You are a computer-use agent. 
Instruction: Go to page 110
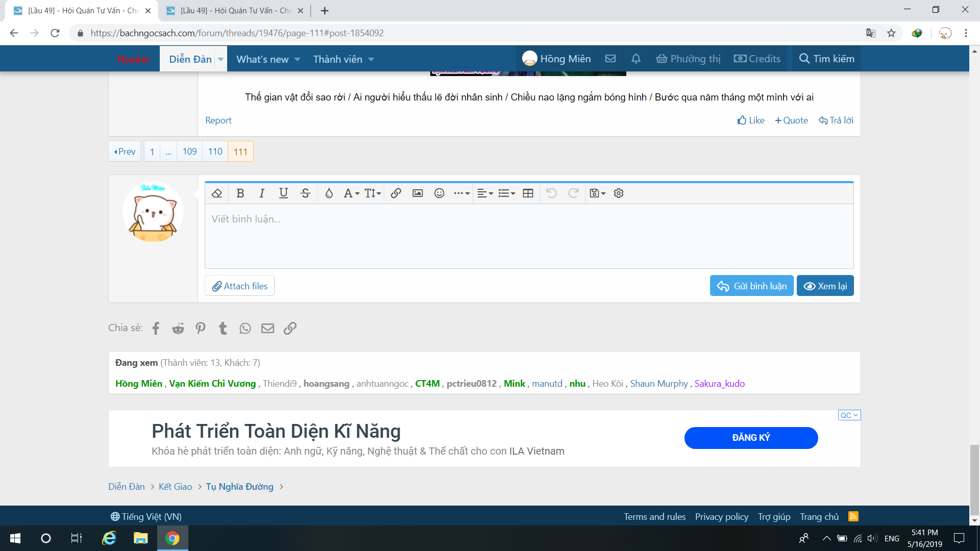point(215,152)
